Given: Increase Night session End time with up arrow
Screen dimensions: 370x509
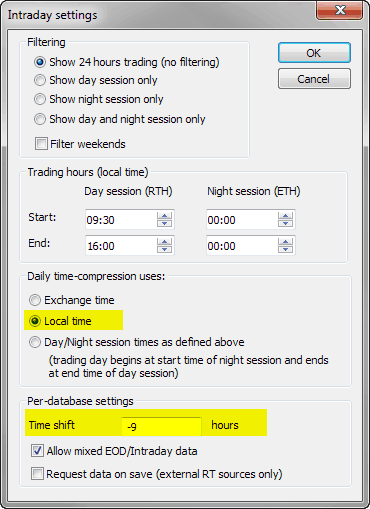Looking at the screenshot, I should pyautogui.click(x=285, y=241).
